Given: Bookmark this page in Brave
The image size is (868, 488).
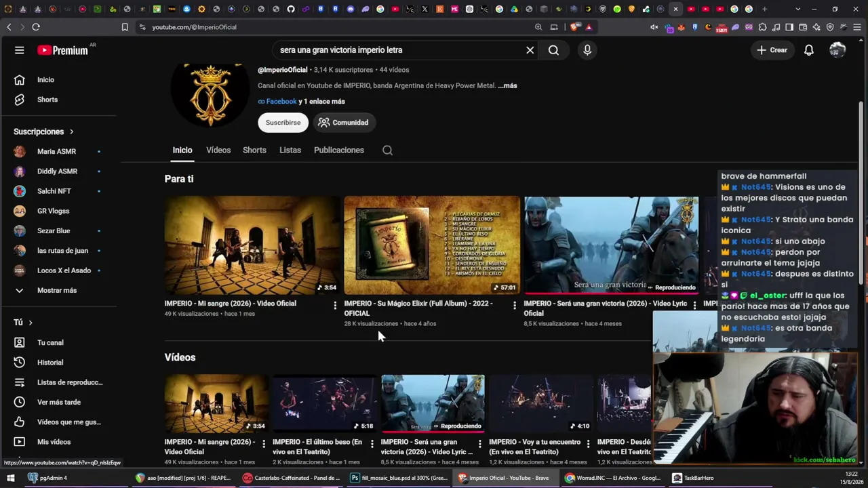Looking at the screenshot, I should click(x=125, y=27).
